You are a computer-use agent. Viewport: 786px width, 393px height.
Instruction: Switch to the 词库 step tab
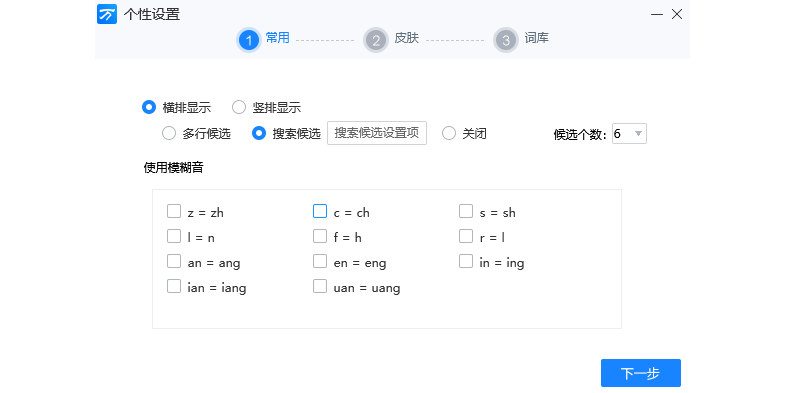click(x=537, y=38)
